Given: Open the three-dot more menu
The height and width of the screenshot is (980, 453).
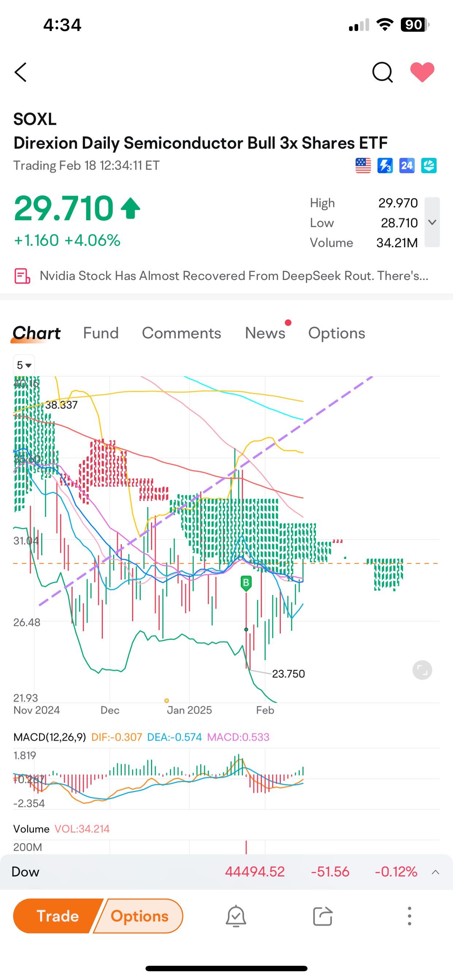Looking at the screenshot, I should click(409, 916).
